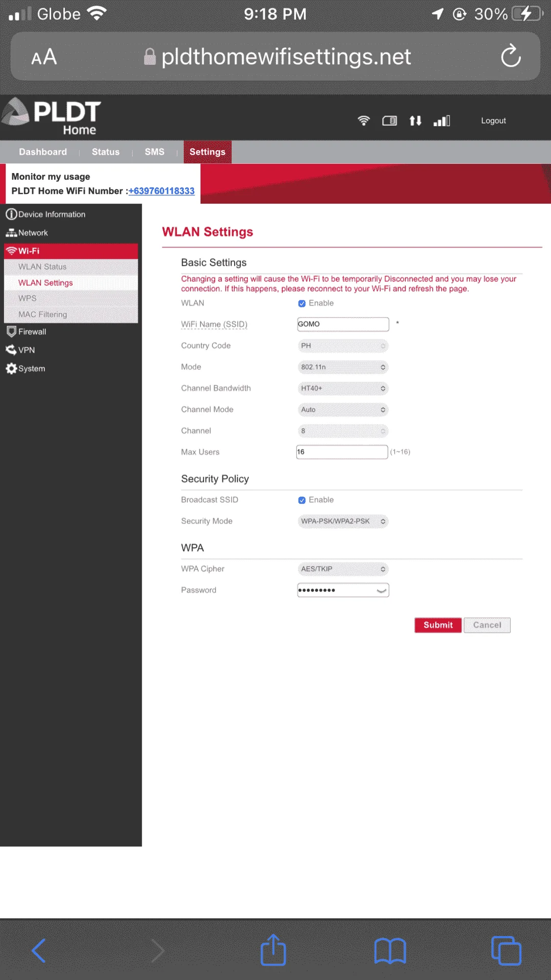Open WPS in the sidebar
The width and height of the screenshot is (551, 980).
[71, 299]
